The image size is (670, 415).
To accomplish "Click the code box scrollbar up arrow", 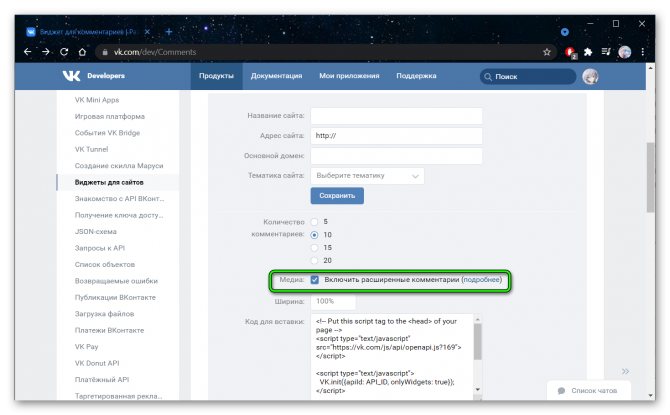I will click(478, 319).
